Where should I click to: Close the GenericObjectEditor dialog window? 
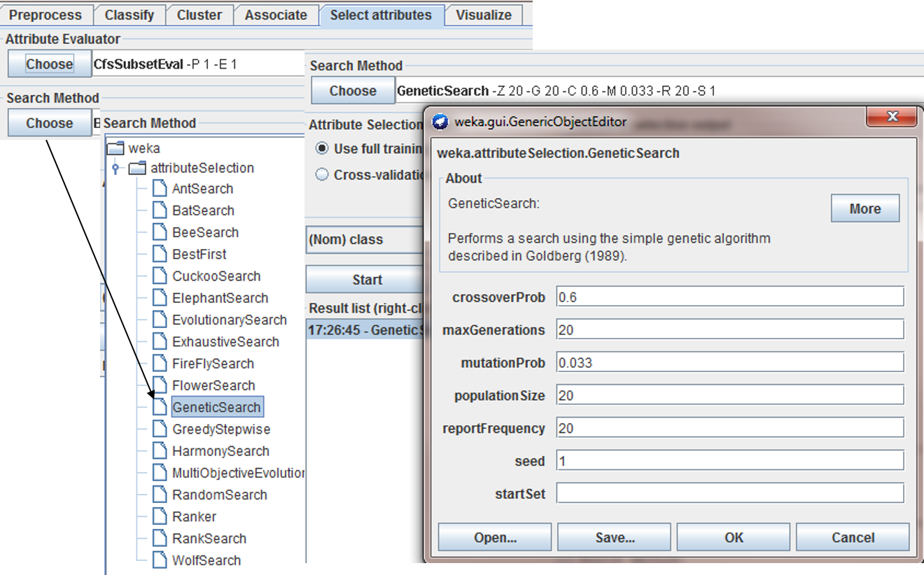891,116
